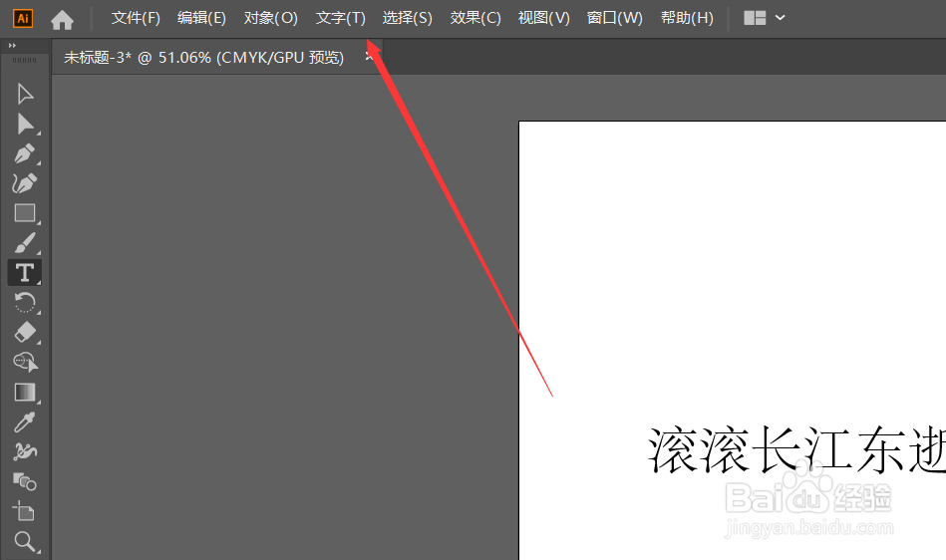This screenshot has width=946, height=560.
Task: Grab the toolbar grip handle
Action: (25, 60)
